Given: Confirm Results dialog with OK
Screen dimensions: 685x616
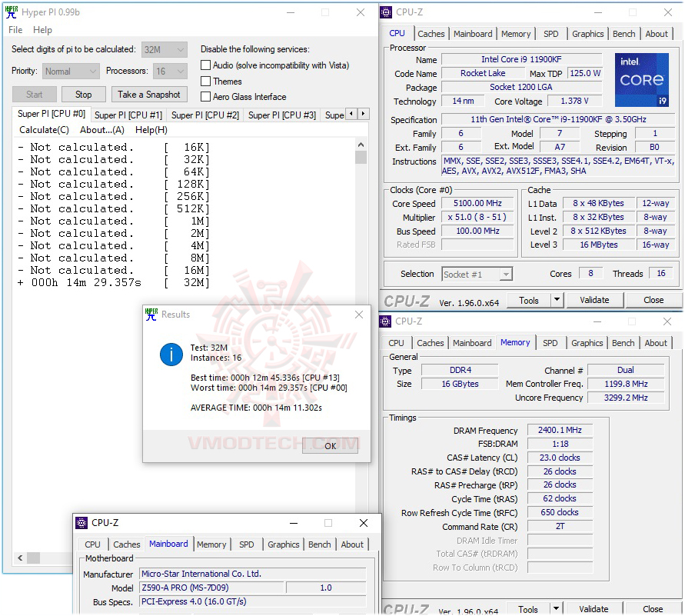Looking at the screenshot, I should pyautogui.click(x=331, y=445).
